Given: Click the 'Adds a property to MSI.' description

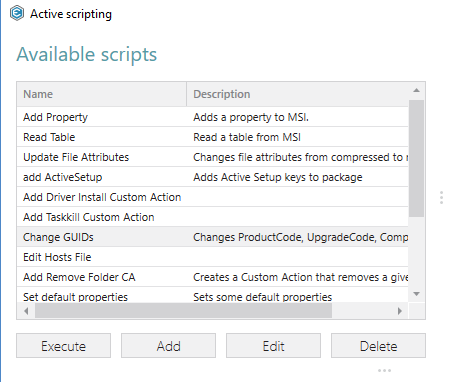Looking at the screenshot, I should pyautogui.click(x=251, y=117).
